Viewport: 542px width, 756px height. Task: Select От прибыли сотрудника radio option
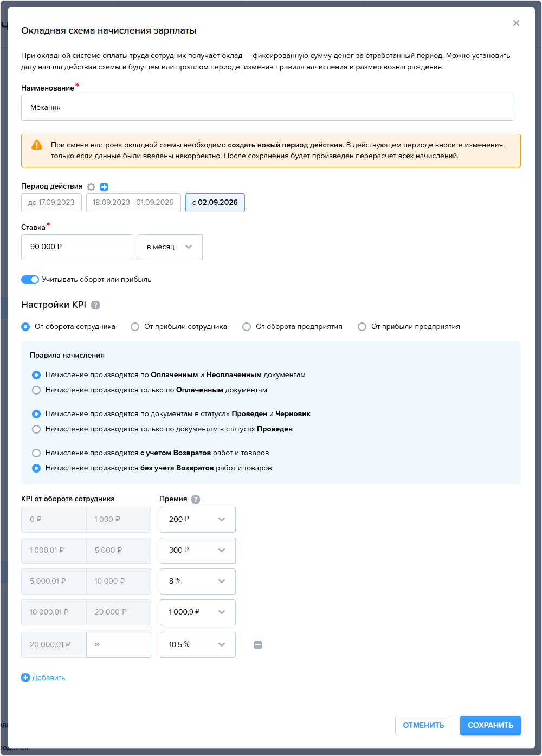135,327
